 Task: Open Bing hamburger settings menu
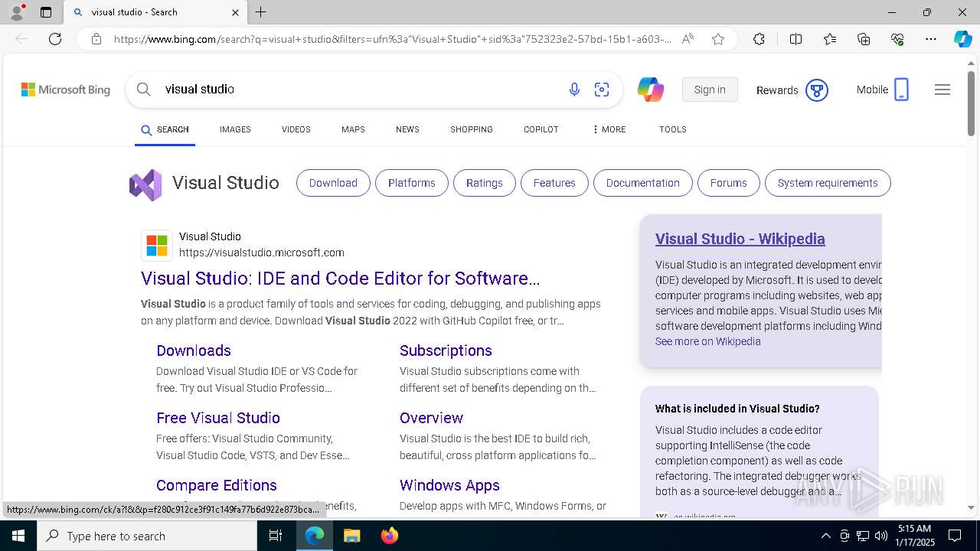pyautogui.click(x=942, y=90)
